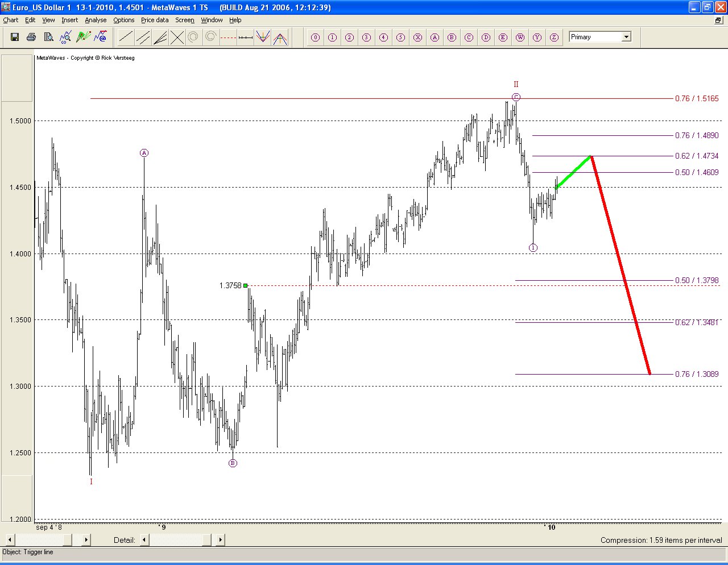Open Print Preview from toolbar
Screen dimensions: 728x565
click(49, 38)
